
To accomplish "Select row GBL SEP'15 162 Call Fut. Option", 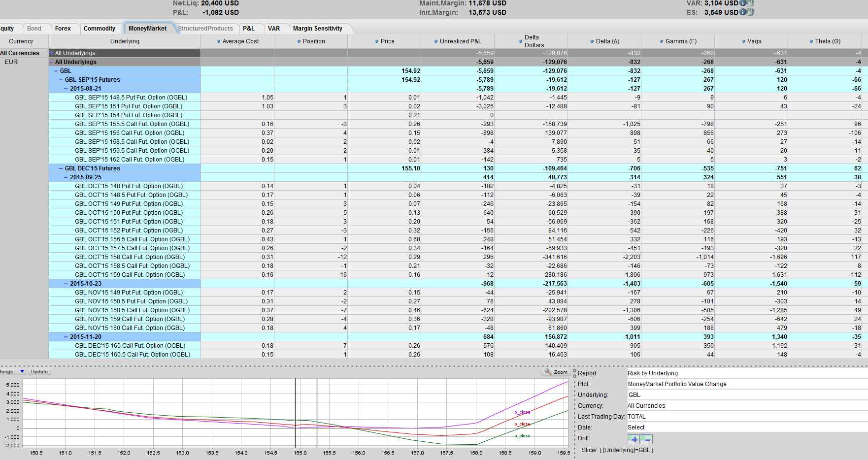I will [x=455, y=160].
